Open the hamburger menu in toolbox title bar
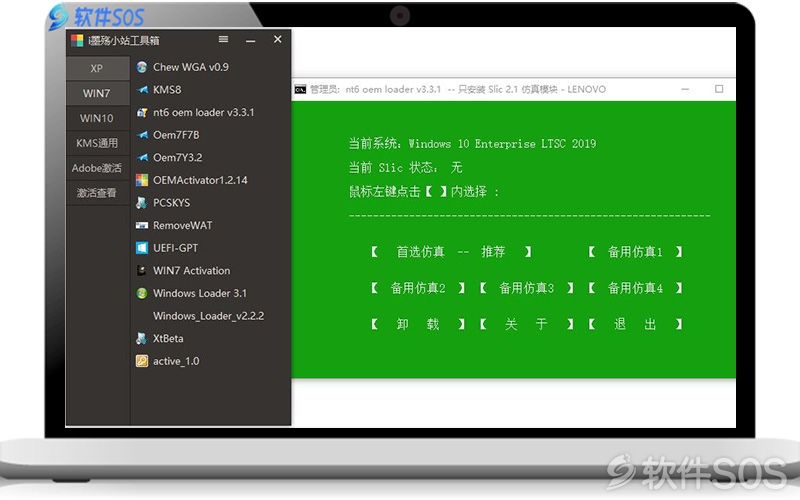 click(x=223, y=39)
